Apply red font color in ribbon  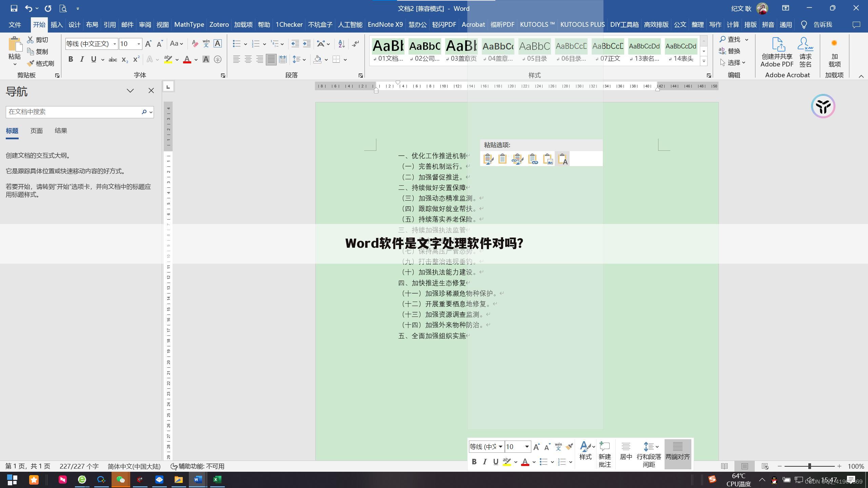(x=187, y=60)
